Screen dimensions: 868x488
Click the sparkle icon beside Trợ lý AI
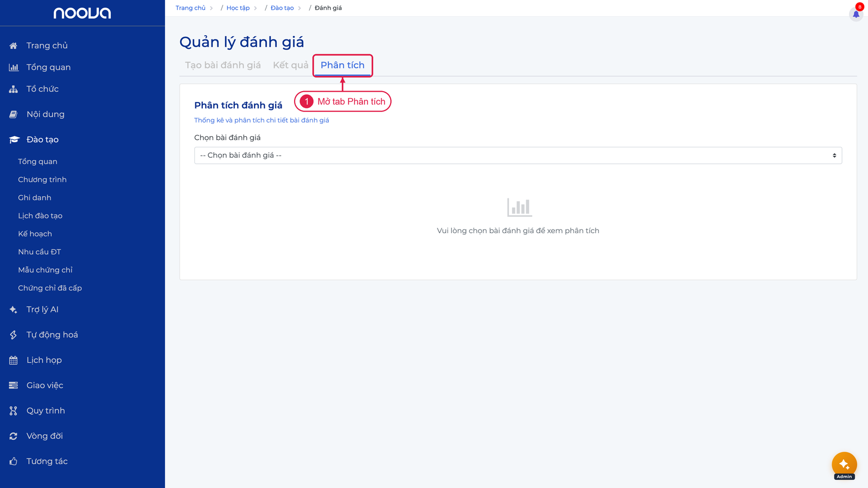14,310
